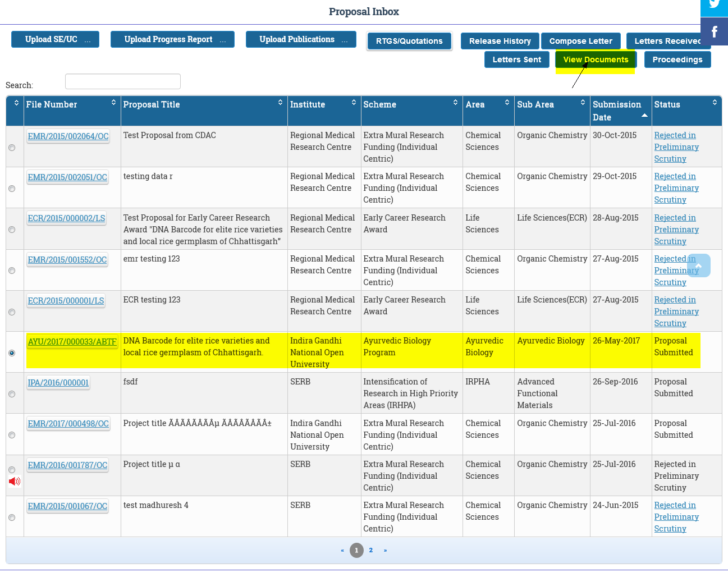Open Rejected status link for ECR testing 123
The height and width of the screenshot is (577, 728).
676,312
